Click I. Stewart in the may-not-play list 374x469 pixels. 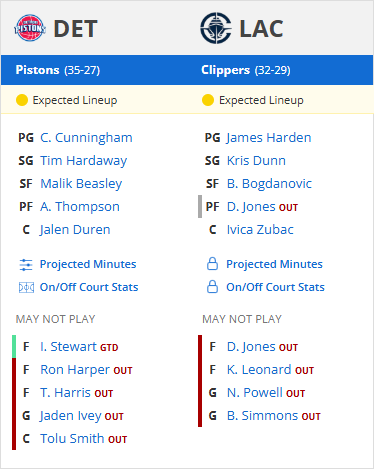click(68, 347)
